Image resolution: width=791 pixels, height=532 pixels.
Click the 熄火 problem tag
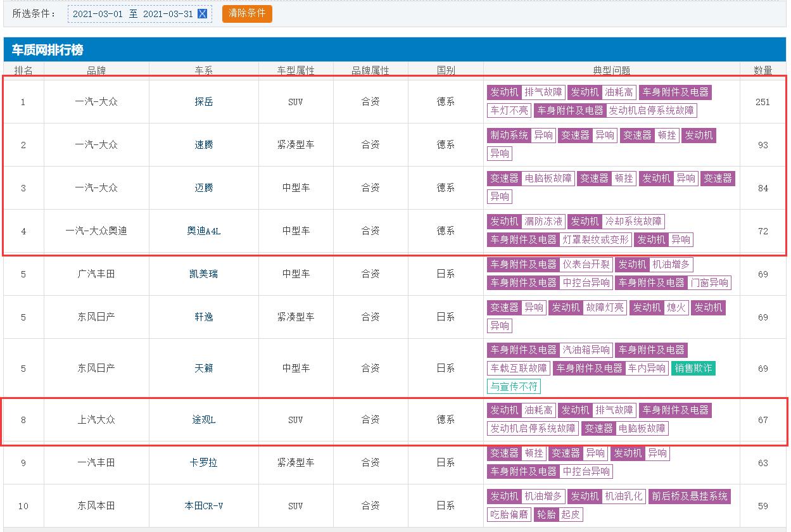click(676, 308)
